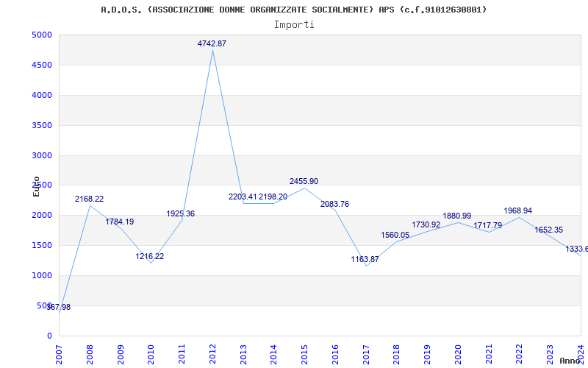Screen dimensions: 588x368
Task: Select the 2017 x-axis year label
Action: [x=366, y=355]
